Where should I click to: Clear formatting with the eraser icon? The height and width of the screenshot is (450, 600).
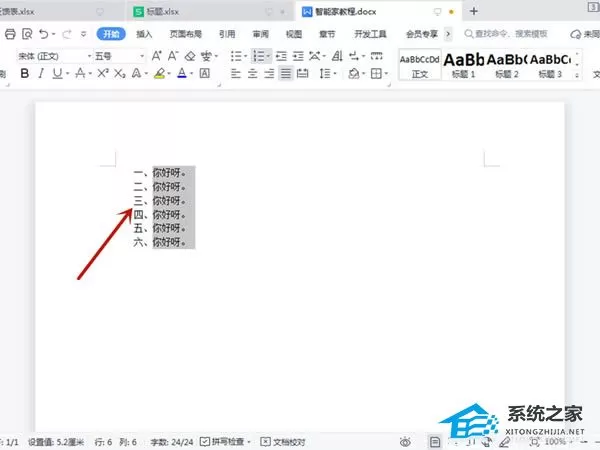(x=190, y=56)
